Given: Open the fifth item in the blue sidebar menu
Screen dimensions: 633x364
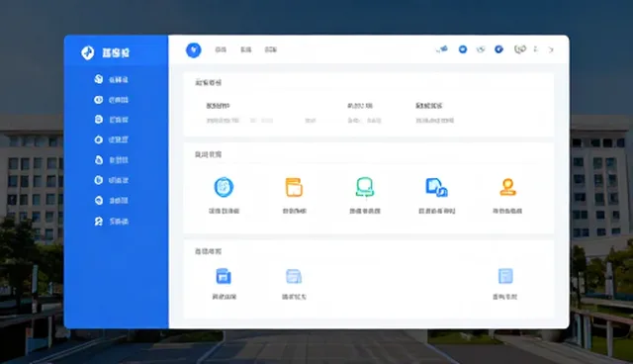Looking at the screenshot, I should click(x=111, y=160).
